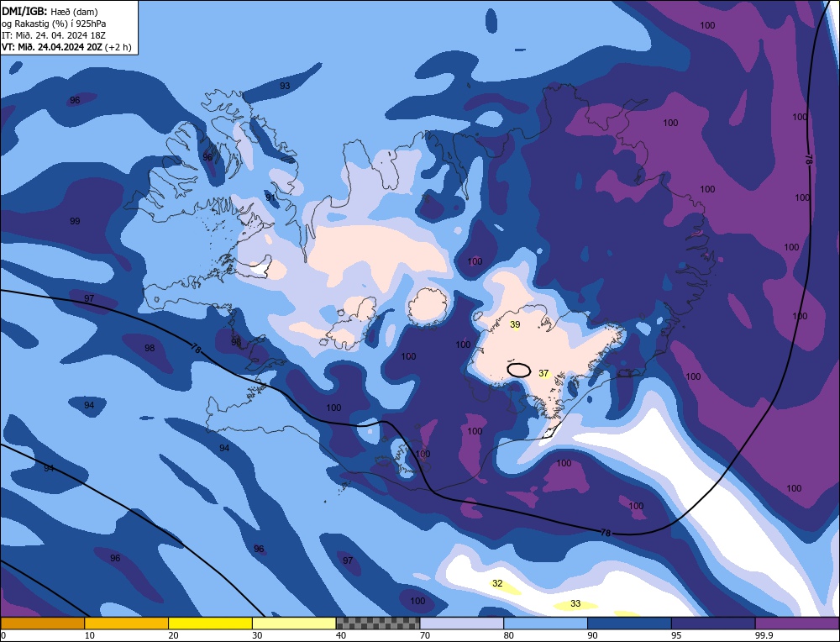Viewport: 840px width, 642px height.
Task: Click the dark orange 0–10 legend swatch
Action: (x=42, y=624)
